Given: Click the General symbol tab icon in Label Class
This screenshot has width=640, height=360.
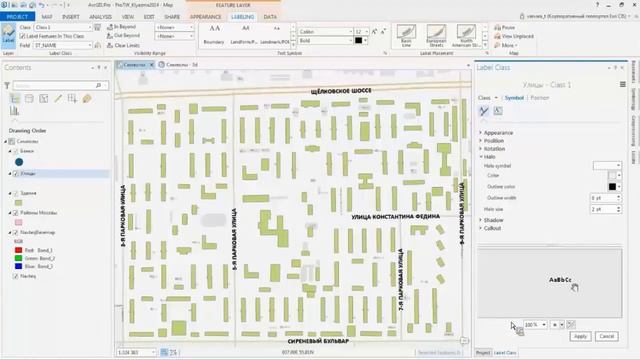Looking at the screenshot, I should [484, 111].
